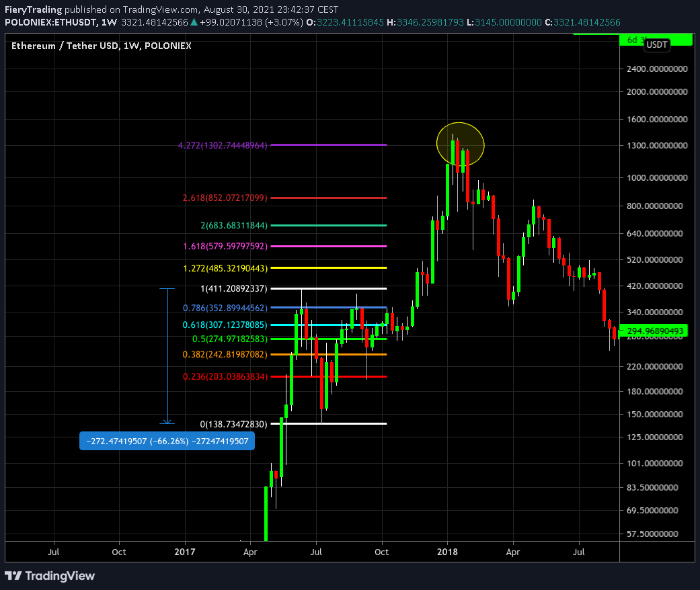The height and width of the screenshot is (590, 700).
Task: Click the blue -272.47419507 (-66.26%) measurement box
Action: [167, 441]
